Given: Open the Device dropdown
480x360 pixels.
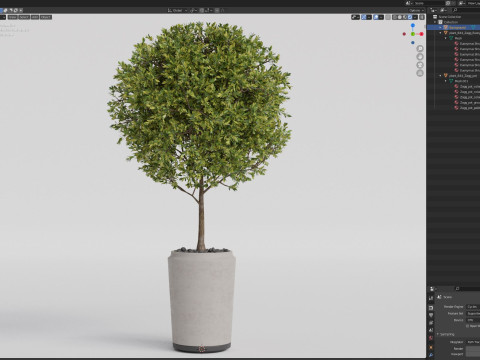Looking at the screenshot, I should [473, 320].
